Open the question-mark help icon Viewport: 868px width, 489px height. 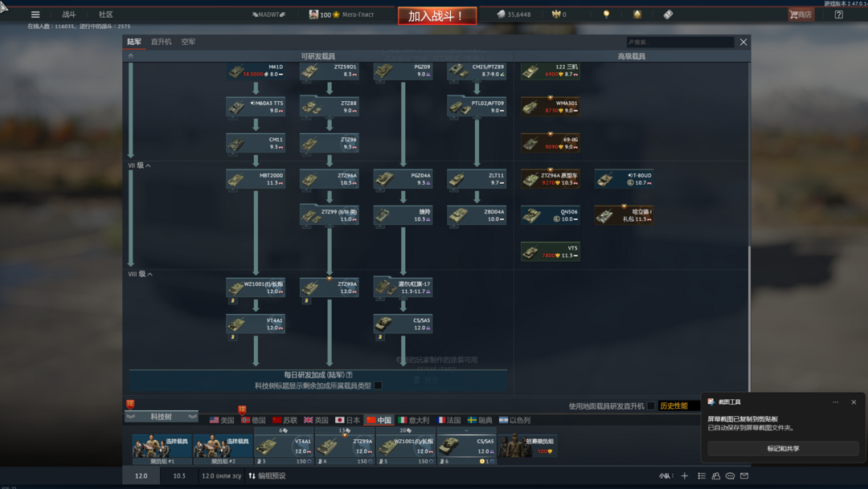(x=838, y=14)
